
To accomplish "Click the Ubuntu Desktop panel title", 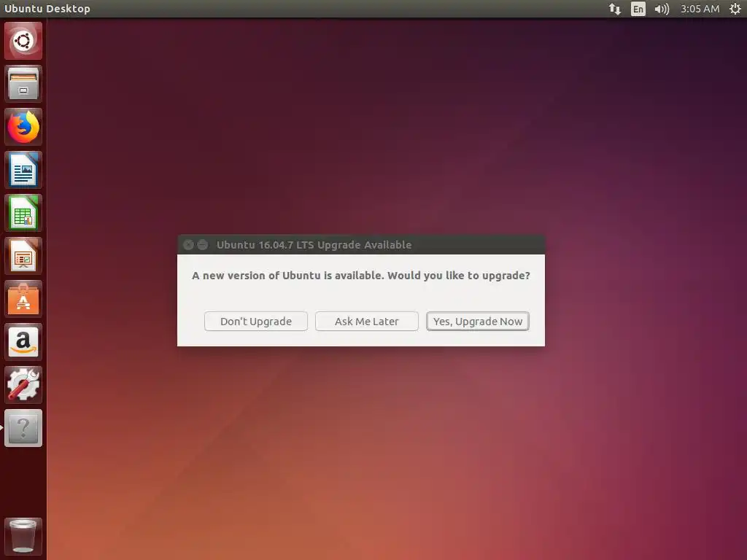I will pos(47,9).
